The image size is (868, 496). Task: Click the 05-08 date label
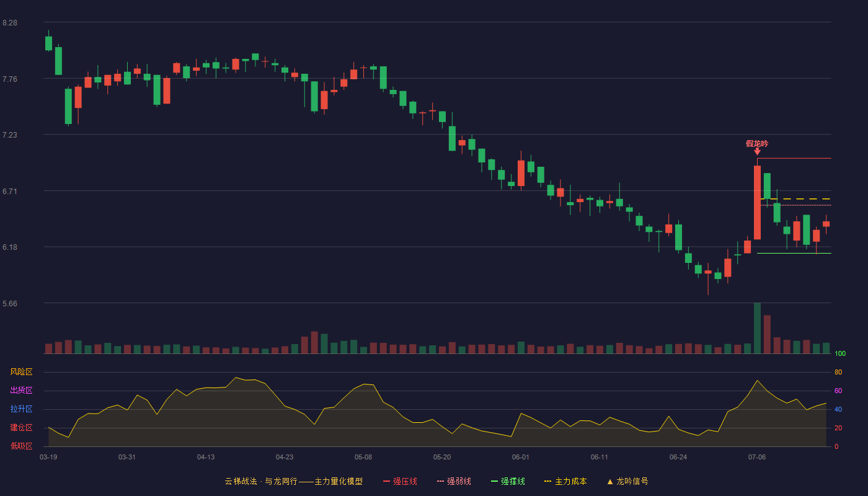pos(363,457)
